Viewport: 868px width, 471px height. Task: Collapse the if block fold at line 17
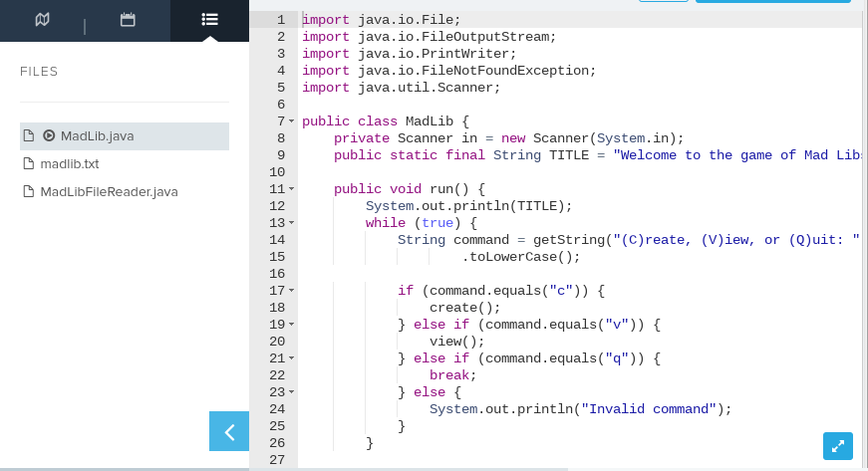292,290
